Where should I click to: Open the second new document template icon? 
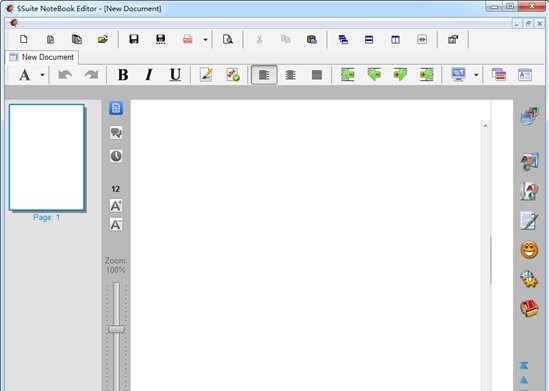[50, 40]
